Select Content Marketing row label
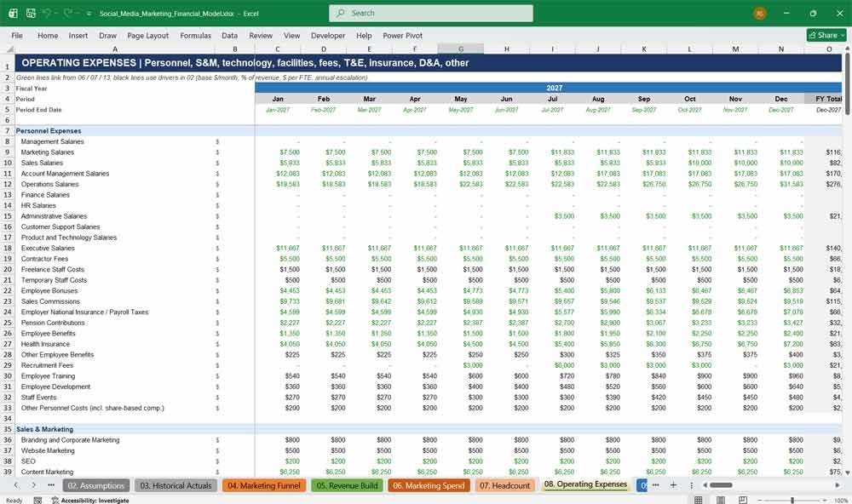 47,472
